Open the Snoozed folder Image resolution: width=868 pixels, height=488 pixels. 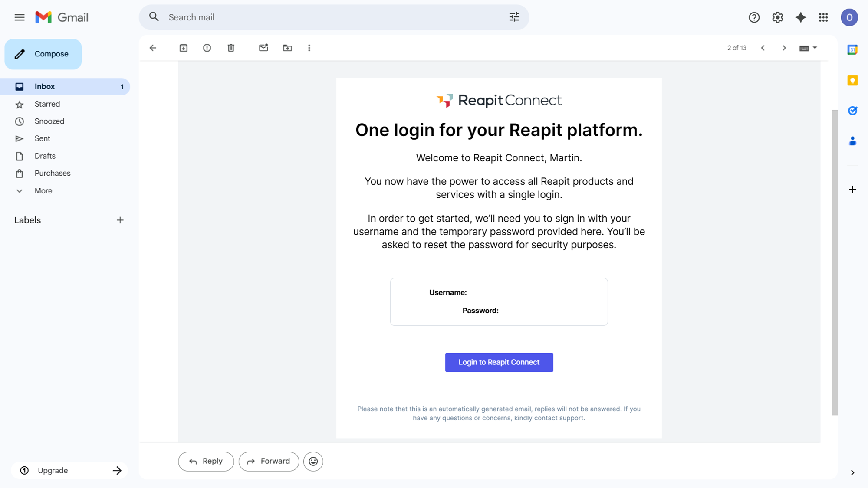click(65, 121)
